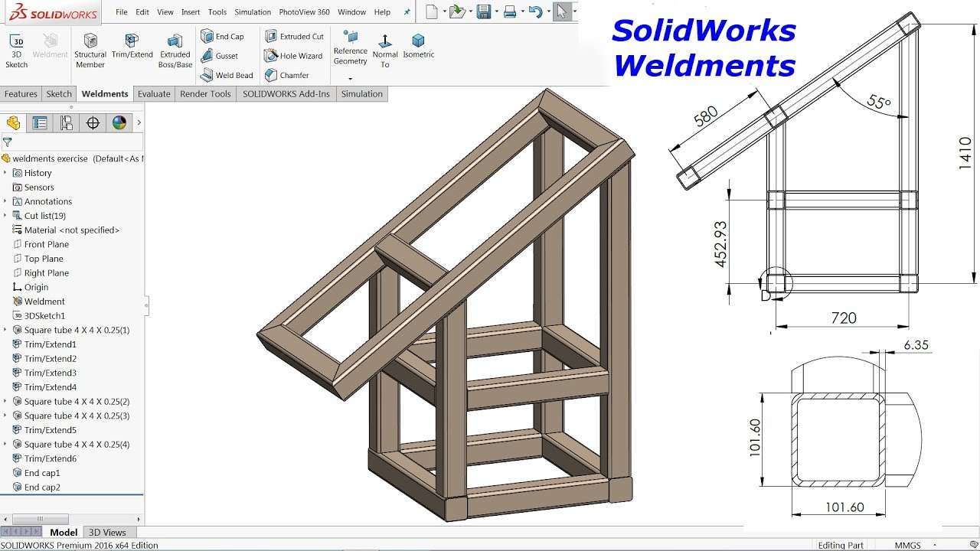Image resolution: width=980 pixels, height=551 pixels.
Task: Open Reference Geometry tools
Action: (x=351, y=48)
